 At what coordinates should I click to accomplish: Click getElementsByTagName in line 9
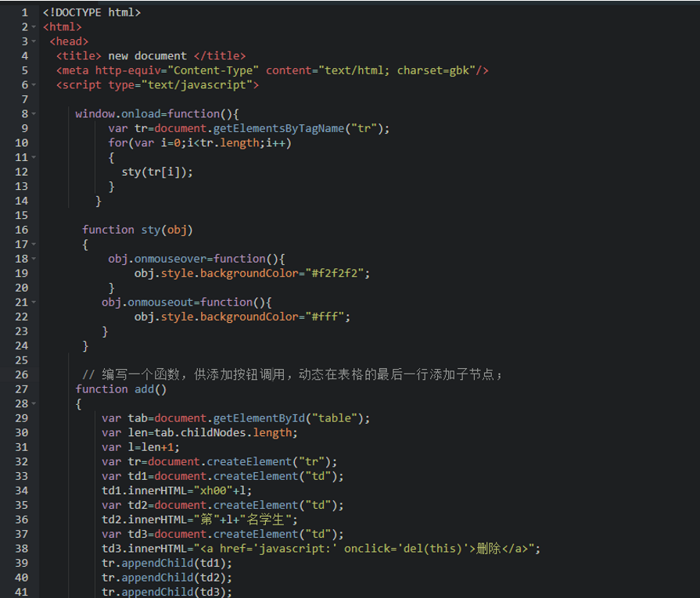click(x=278, y=128)
